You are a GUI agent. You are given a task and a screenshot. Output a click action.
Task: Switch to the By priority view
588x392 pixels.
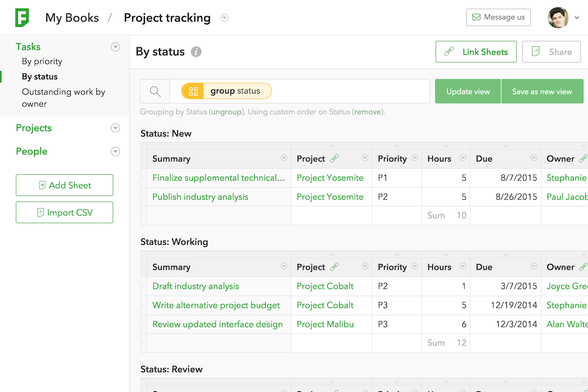(42, 62)
